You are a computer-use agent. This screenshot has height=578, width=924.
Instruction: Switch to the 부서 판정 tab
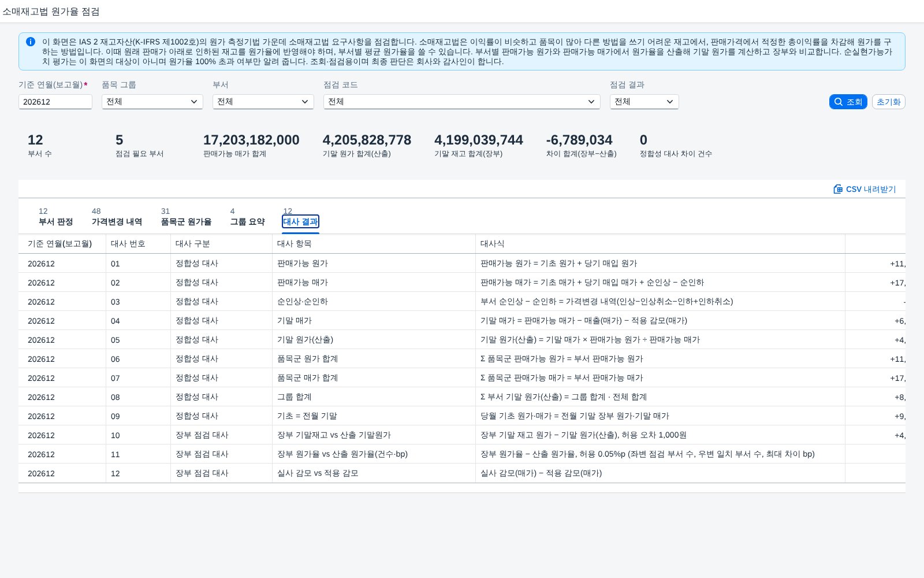[x=55, y=221]
